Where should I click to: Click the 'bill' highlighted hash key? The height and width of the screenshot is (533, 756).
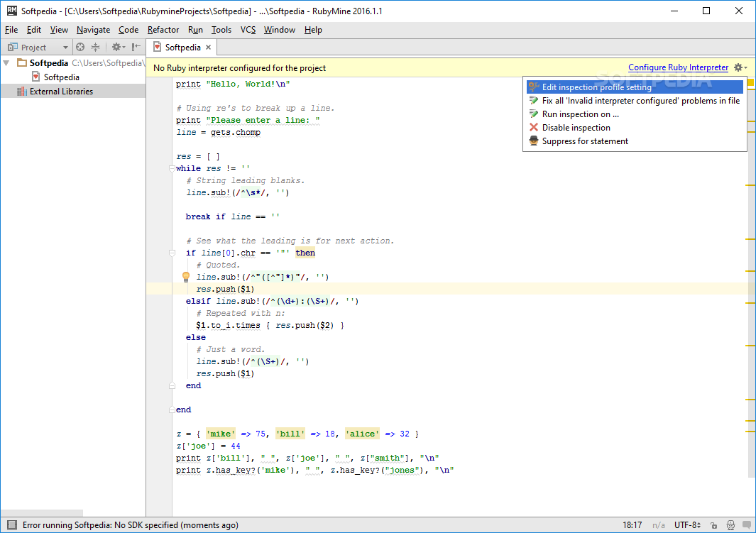click(290, 434)
